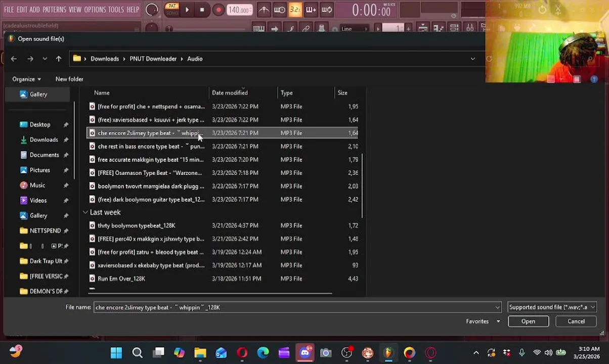Open the ADD menu in FL Studio
Image resolution: width=609 pixels, height=364 pixels.
(34, 10)
